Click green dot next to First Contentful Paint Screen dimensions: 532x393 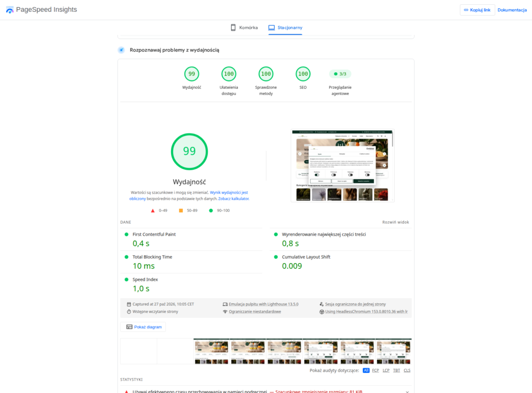(x=127, y=234)
